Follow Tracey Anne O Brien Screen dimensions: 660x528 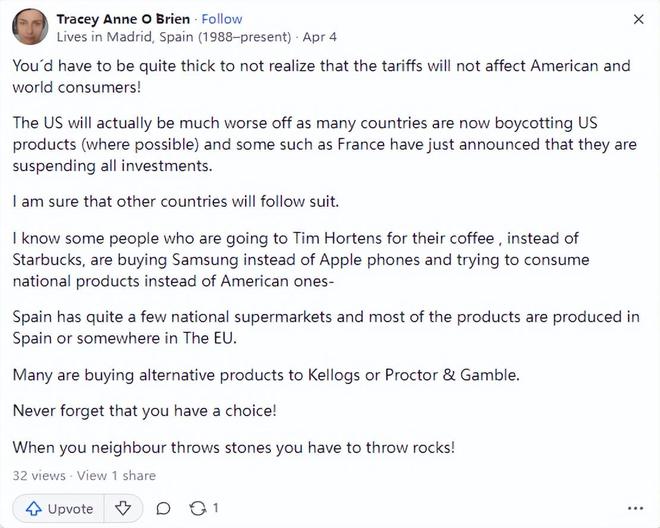click(x=222, y=19)
